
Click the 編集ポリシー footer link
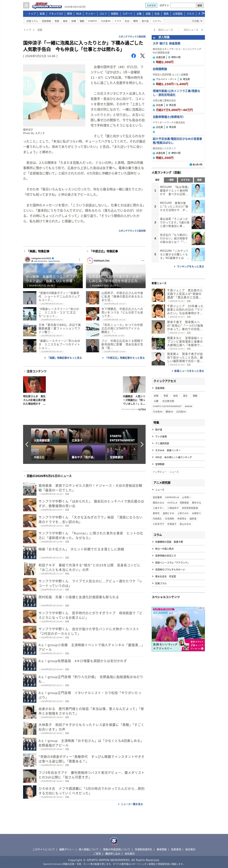[67, 849]
